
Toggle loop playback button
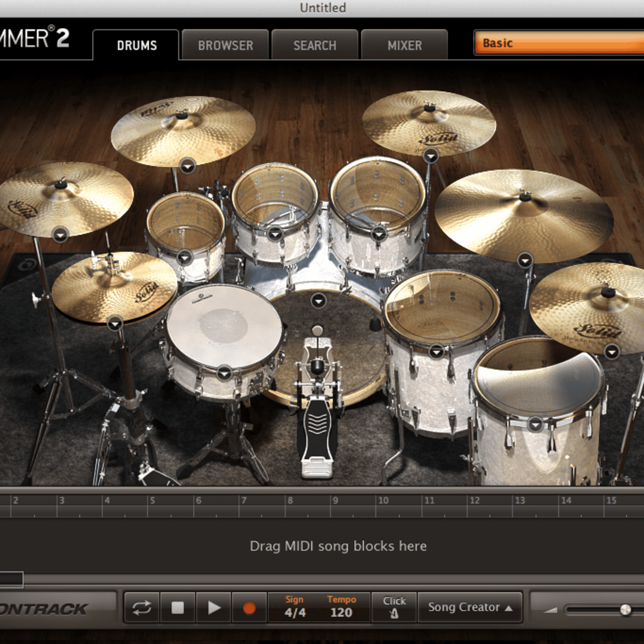coord(142,608)
